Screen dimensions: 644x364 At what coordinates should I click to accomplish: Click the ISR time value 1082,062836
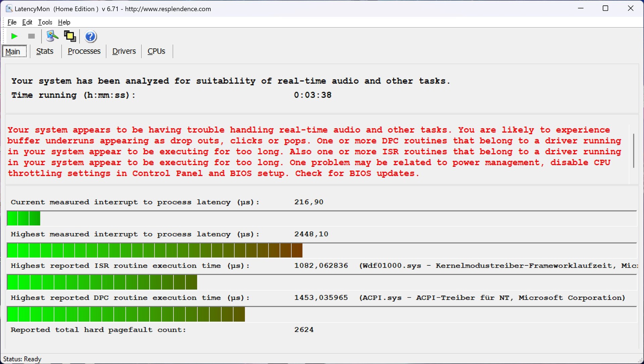click(321, 266)
